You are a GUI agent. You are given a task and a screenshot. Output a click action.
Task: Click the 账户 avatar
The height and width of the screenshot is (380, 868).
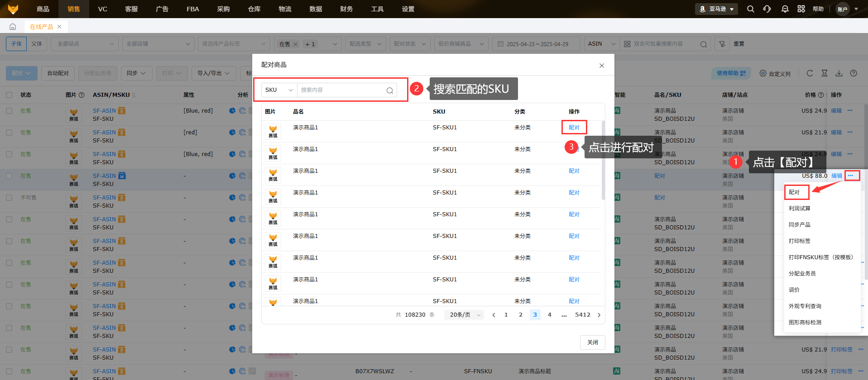coord(842,9)
